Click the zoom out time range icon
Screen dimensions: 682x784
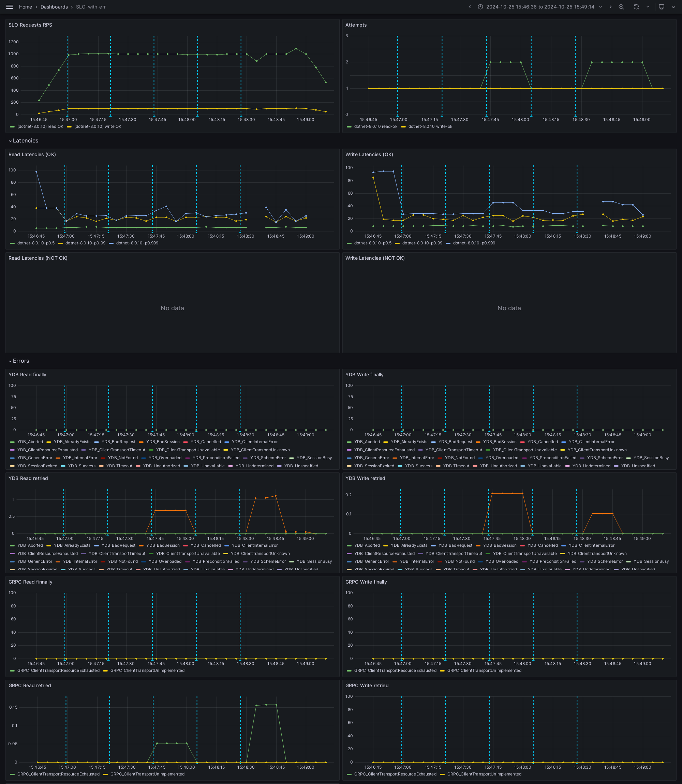point(621,7)
